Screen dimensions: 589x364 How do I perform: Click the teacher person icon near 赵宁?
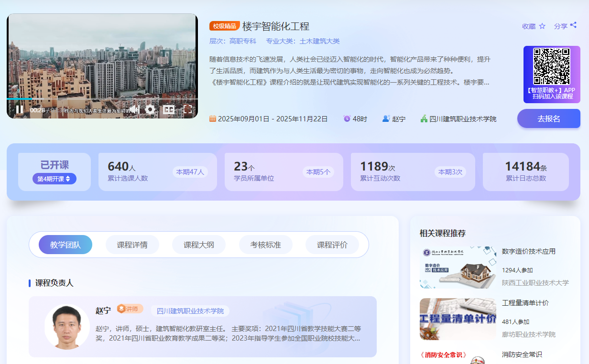tap(386, 118)
